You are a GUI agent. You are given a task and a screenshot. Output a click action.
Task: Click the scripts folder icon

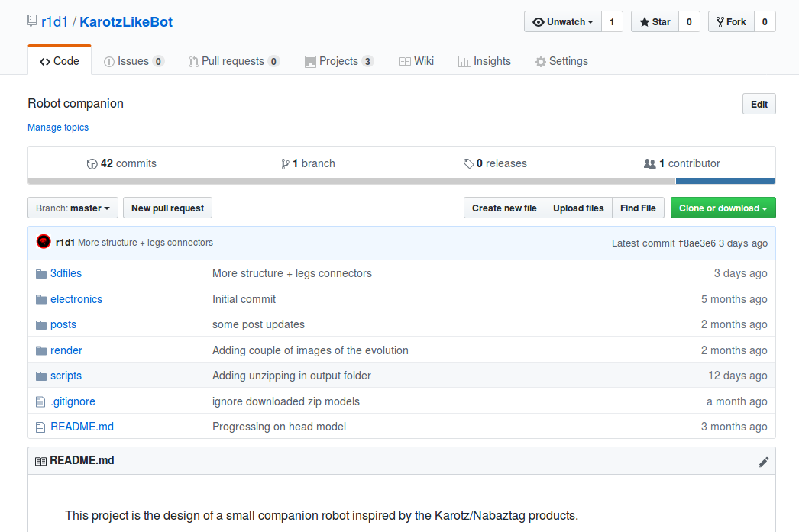pos(41,376)
